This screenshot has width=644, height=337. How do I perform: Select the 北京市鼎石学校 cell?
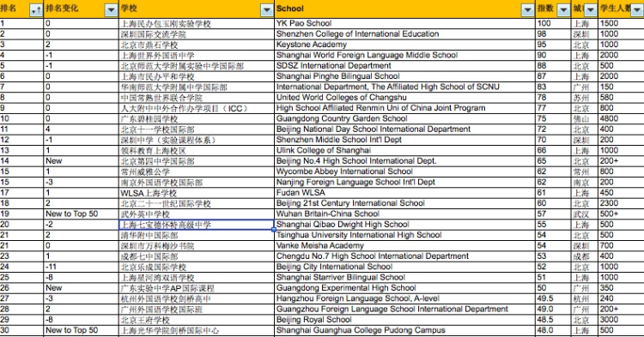pos(197,45)
